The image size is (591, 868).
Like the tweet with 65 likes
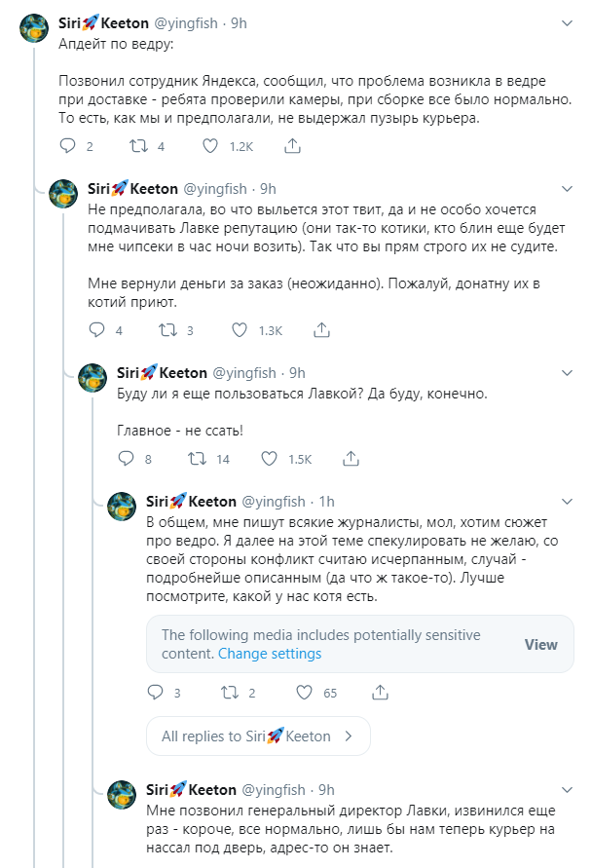pos(303,693)
